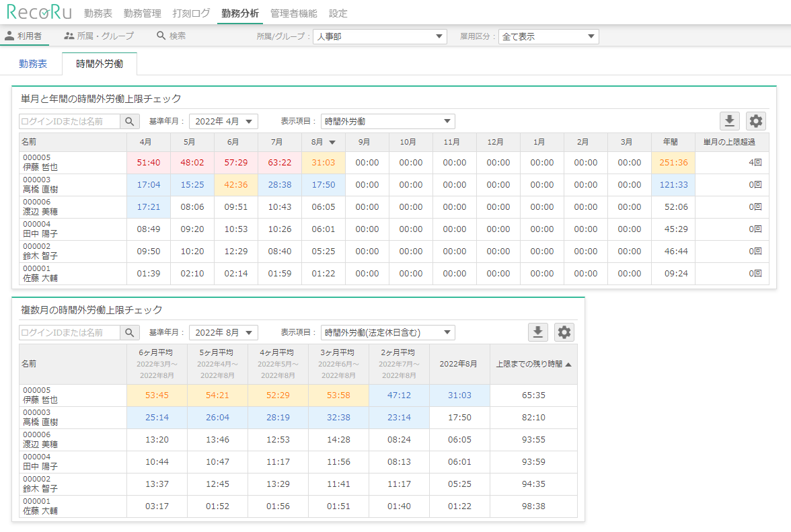Select the 検索 view option
Screen dimensions: 791x532
pyautogui.click(x=171, y=36)
